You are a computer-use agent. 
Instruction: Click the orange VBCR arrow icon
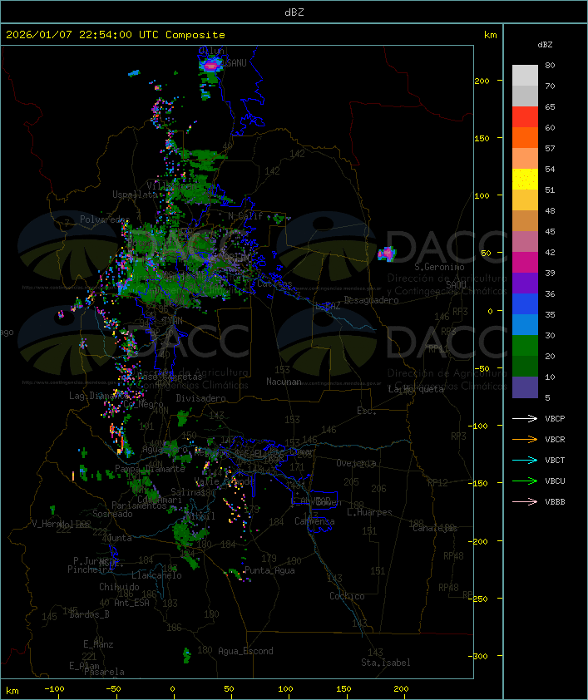[x=525, y=439]
